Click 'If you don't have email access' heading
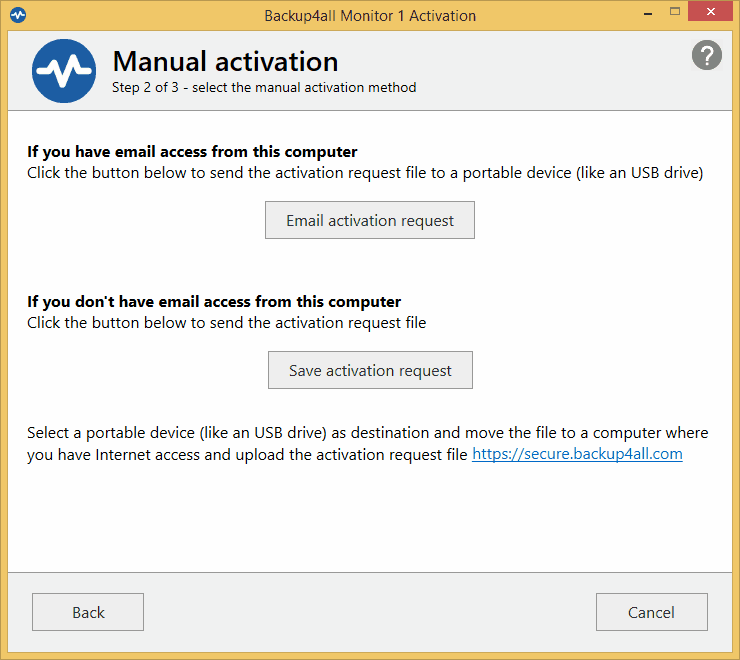The image size is (740, 660). pyautogui.click(x=214, y=302)
